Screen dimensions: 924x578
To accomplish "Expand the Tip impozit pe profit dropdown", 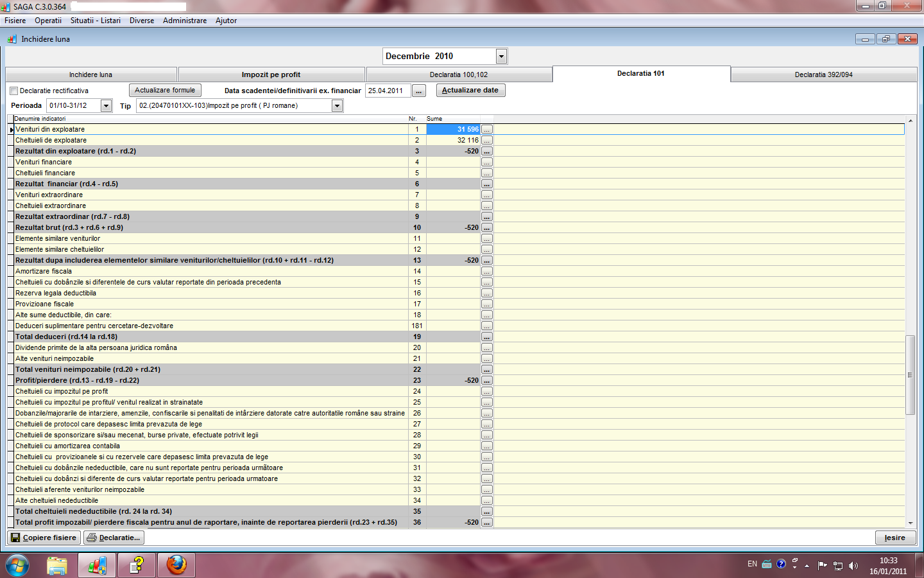I will click(337, 105).
